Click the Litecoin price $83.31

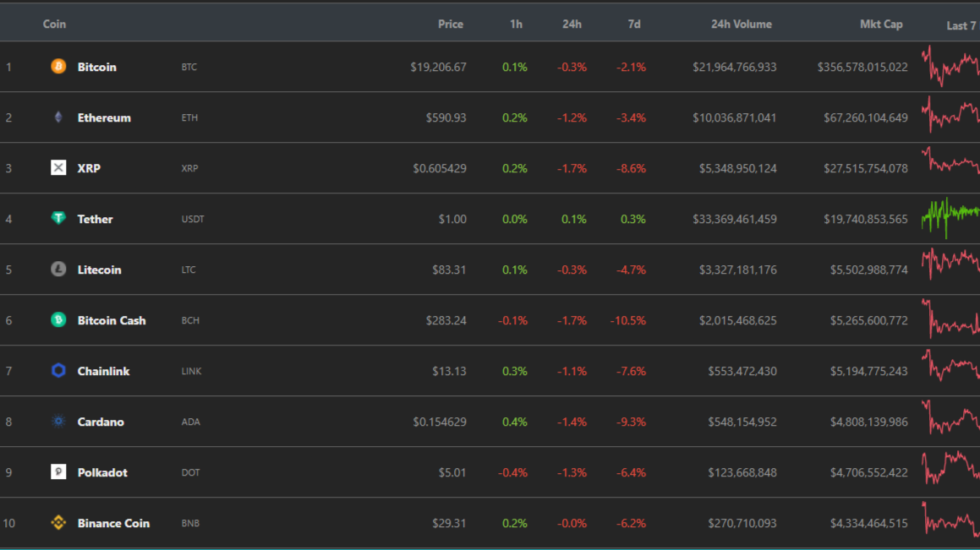(x=449, y=270)
